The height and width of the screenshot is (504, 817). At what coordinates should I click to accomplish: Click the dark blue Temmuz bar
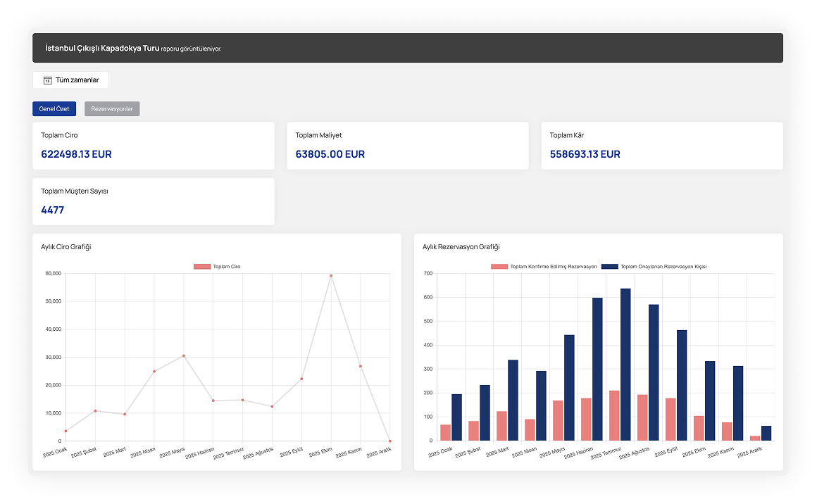coord(625,365)
